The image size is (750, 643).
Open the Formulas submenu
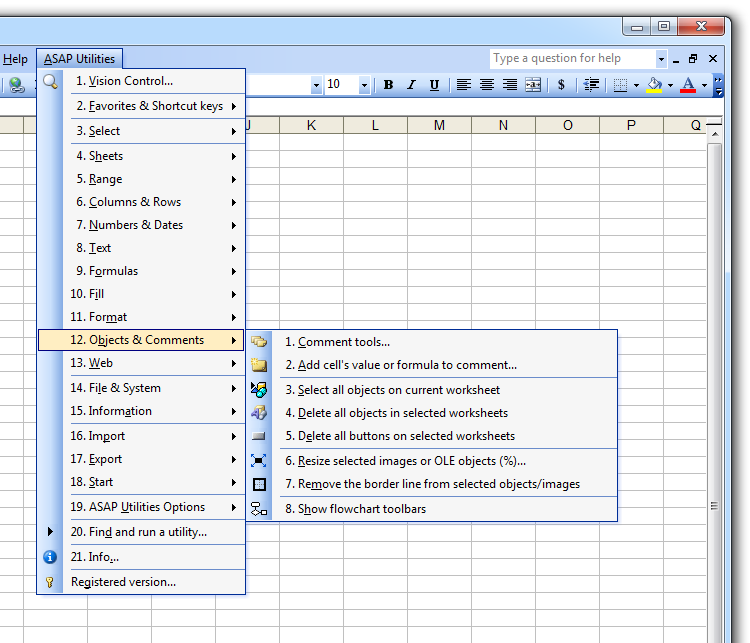point(142,271)
